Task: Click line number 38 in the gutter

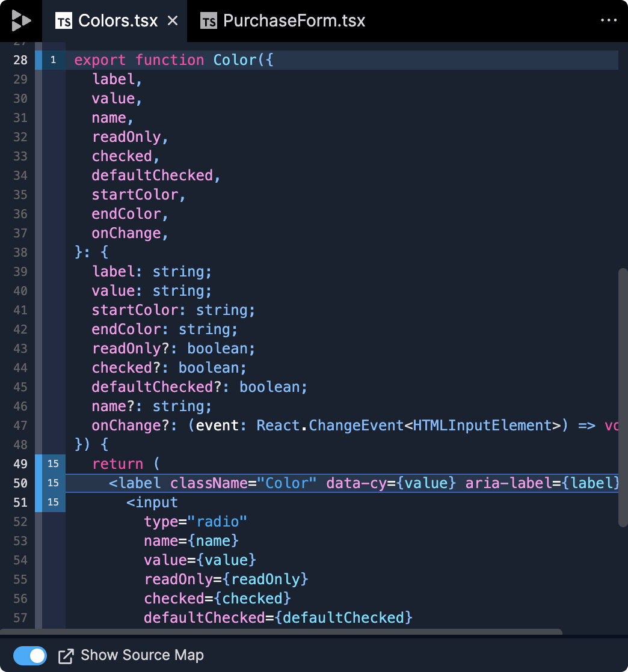Action: coord(20,252)
